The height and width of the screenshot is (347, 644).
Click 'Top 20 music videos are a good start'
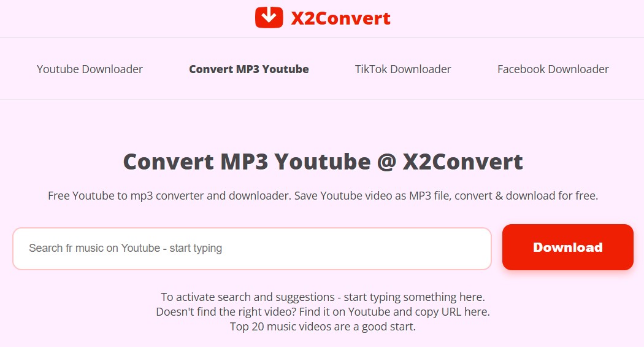pos(323,327)
